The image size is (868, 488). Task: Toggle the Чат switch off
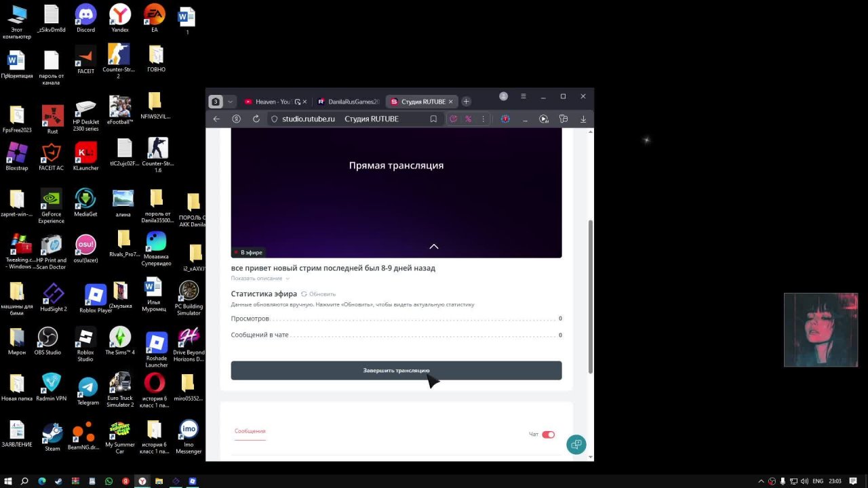click(x=548, y=434)
